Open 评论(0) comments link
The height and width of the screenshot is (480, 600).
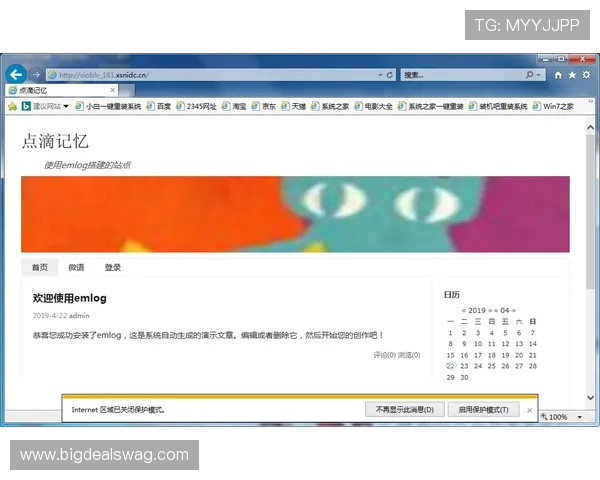point(385,355)
